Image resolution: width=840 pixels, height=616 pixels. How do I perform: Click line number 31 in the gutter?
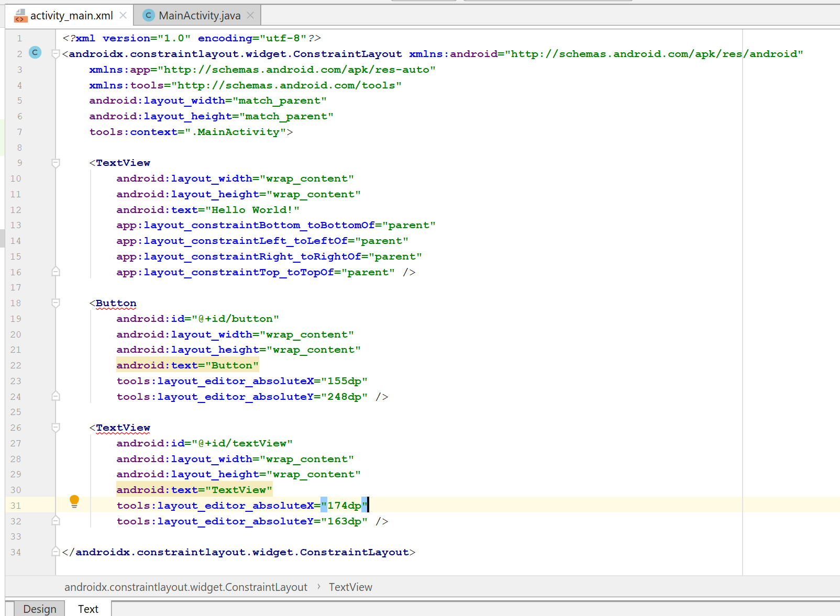click(16, 506)
